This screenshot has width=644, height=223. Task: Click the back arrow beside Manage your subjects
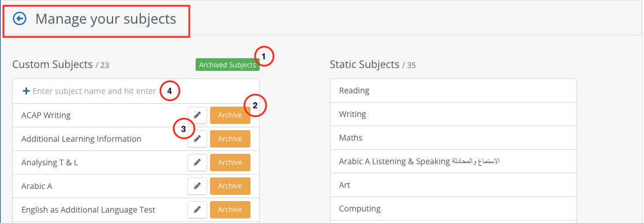pos(19,18)
